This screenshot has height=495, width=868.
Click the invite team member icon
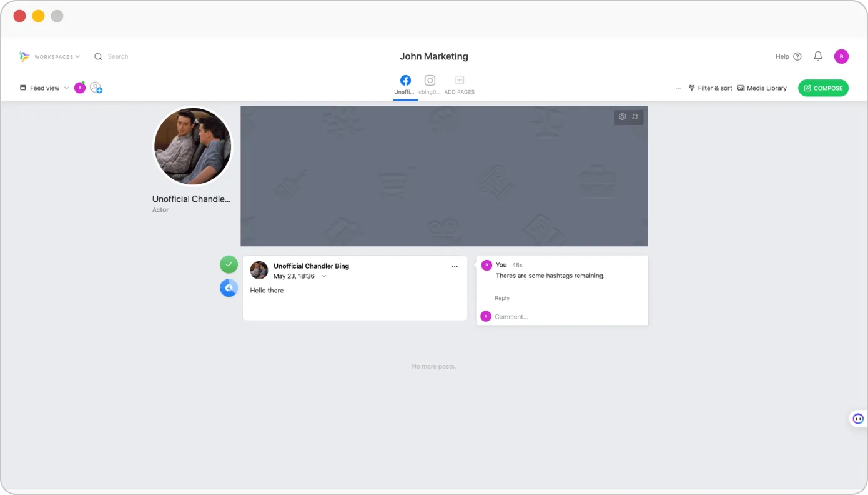coord(96,88)
